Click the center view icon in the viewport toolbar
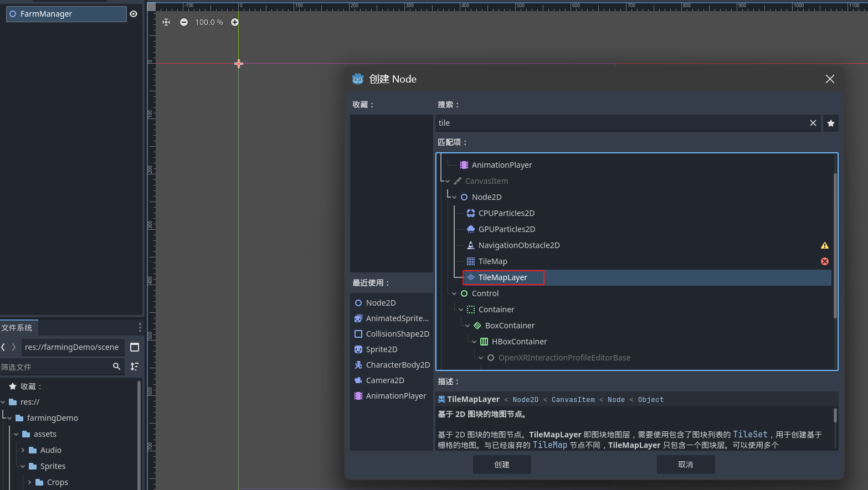 tap(165, 22)
